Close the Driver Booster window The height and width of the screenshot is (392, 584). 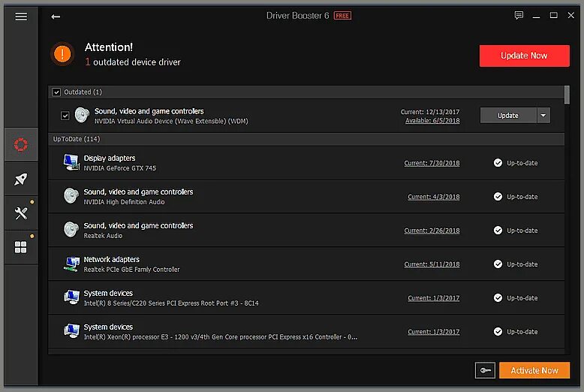[570, 15]
